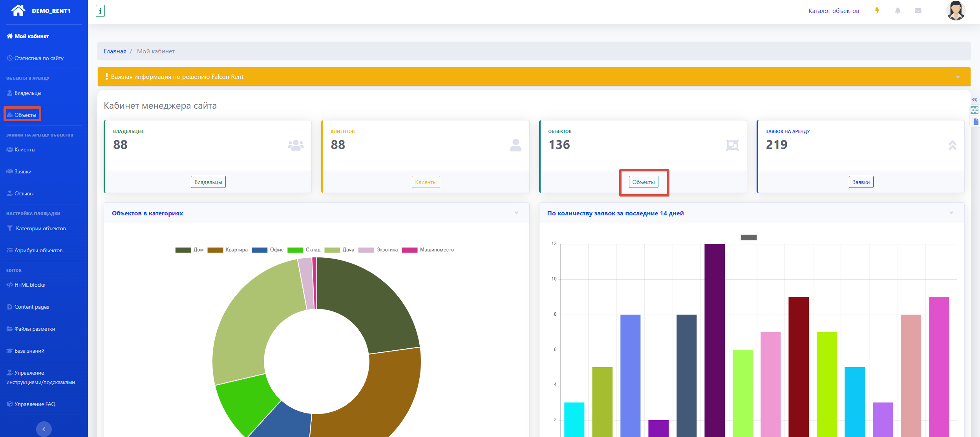Open the messages envelope icon
Screen dimensions: 980x437
(918, 11)
